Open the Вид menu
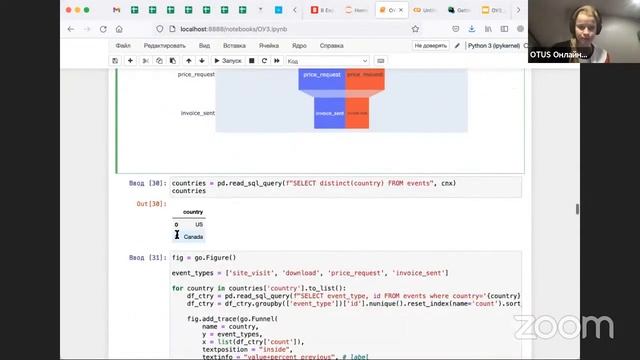 (204, 46)
